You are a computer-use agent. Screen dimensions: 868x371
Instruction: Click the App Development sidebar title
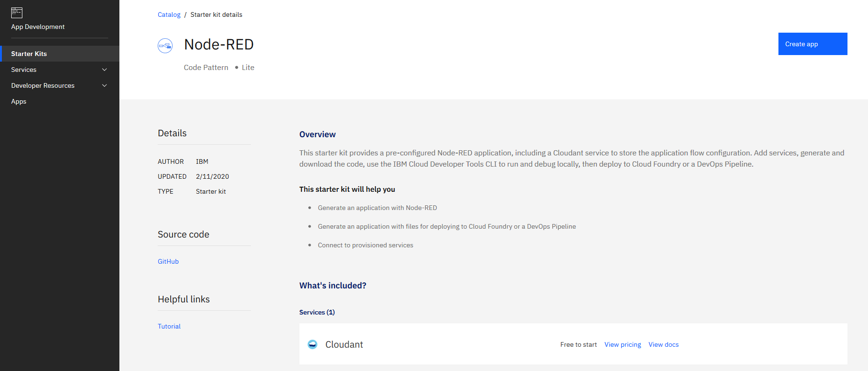(38, 27)
